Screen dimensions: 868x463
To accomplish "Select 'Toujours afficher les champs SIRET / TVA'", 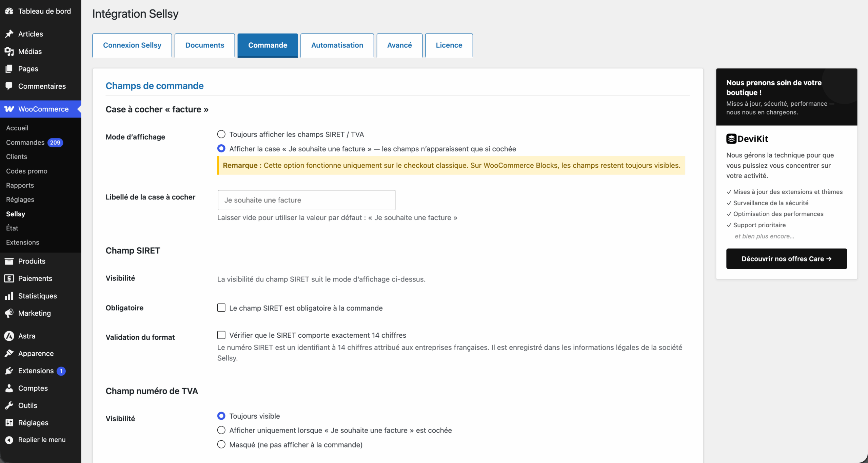I will 221,134.
